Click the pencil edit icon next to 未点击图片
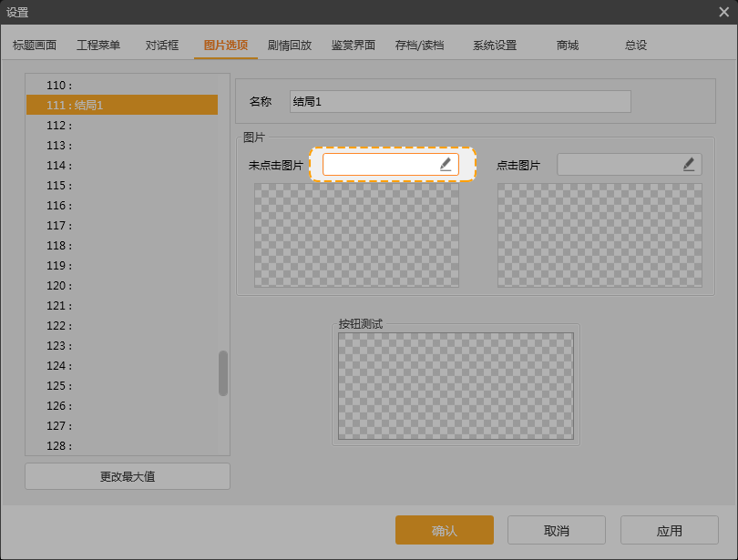Image resolution: width=738 pixels, height=560 pixels. pyautogui.click(x=446, y=164)
